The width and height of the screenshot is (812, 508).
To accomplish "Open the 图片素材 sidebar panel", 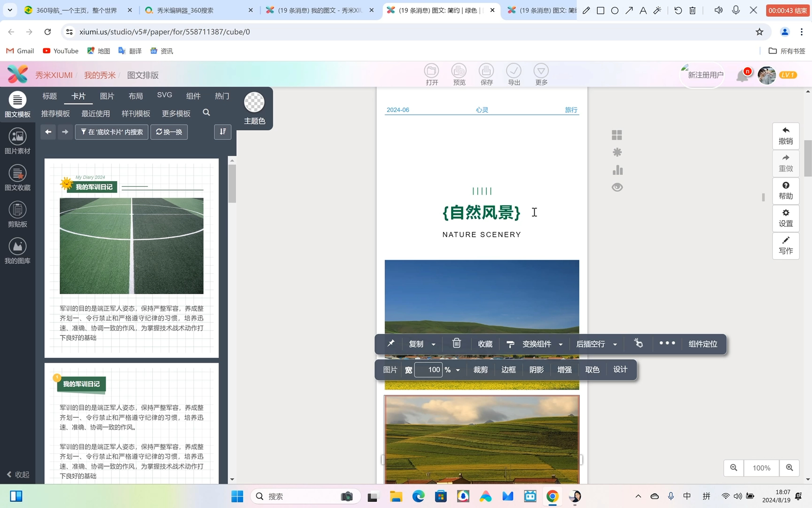I will 17,142.
